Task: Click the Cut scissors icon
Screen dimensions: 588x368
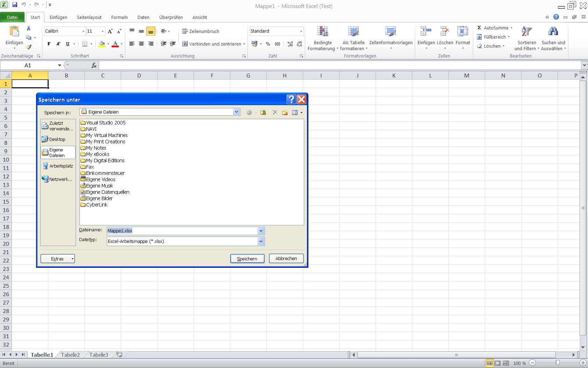Action: (29, 28)
